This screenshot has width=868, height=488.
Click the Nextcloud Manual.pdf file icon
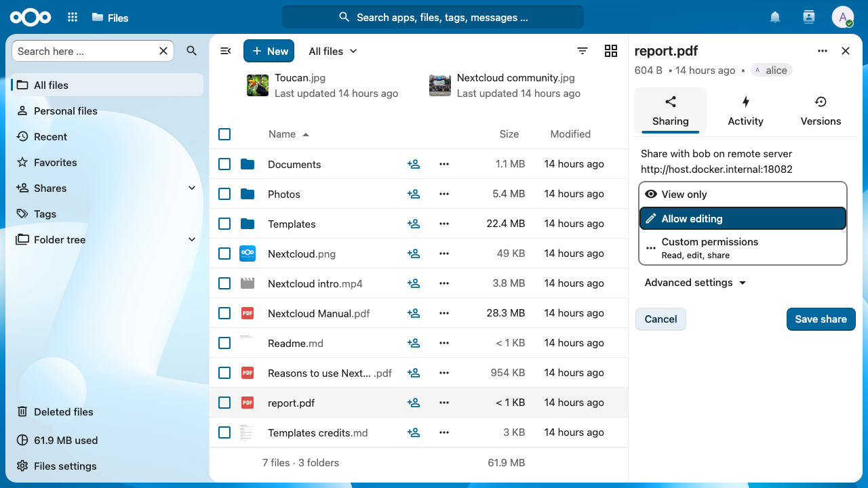248,313
